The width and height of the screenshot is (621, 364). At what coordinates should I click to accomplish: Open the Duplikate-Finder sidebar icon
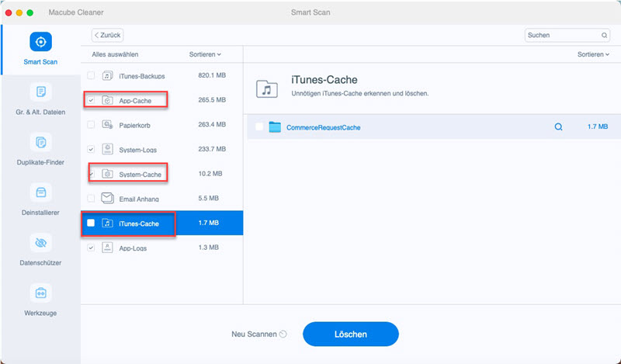(40, 142)
